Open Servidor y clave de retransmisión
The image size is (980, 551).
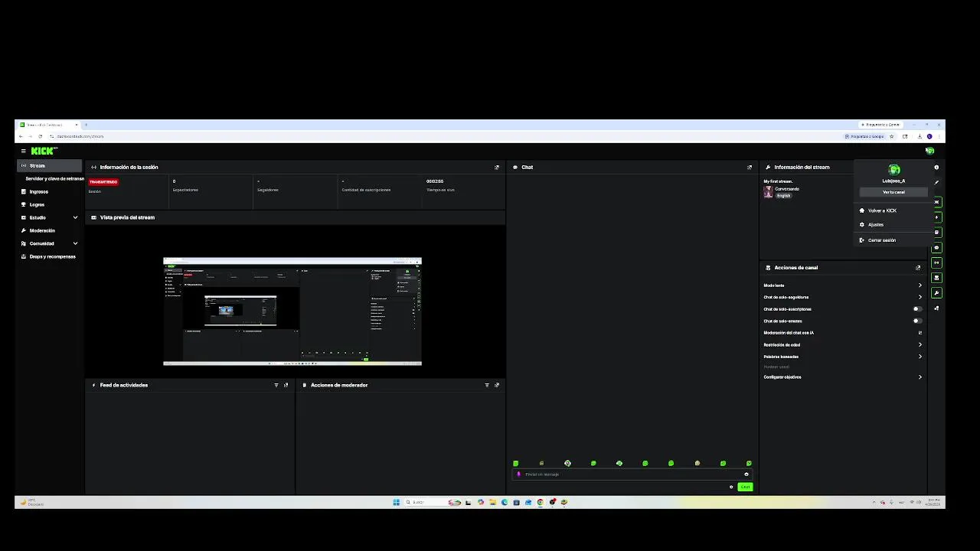coord(54,178)
